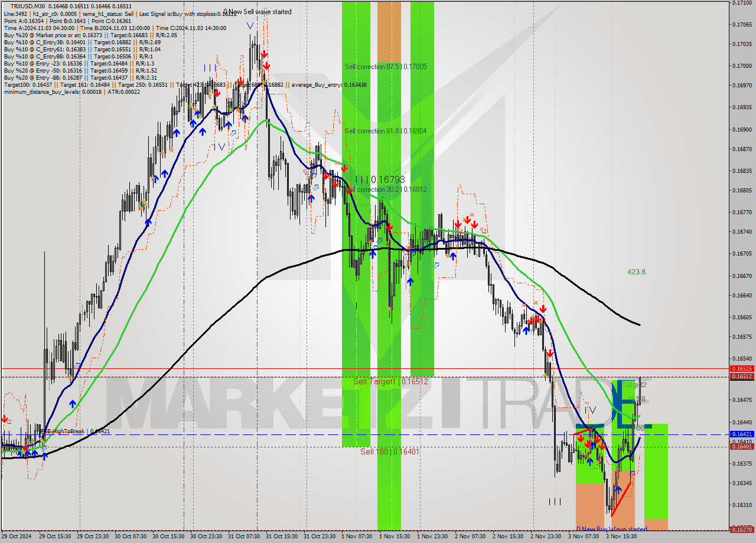Click the 'Buy %10 @ Entry -23' line
This screenshot has width=756, height=543.
pos(79,63)
